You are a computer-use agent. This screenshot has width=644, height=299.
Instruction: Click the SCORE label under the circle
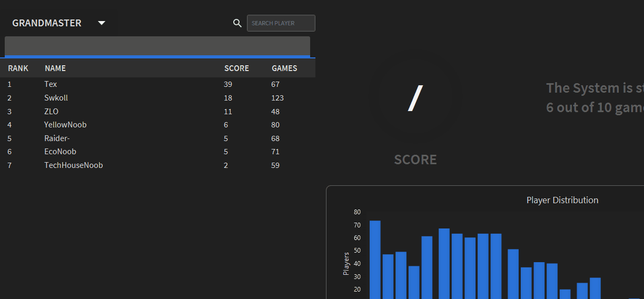click(x=415, y=160)
